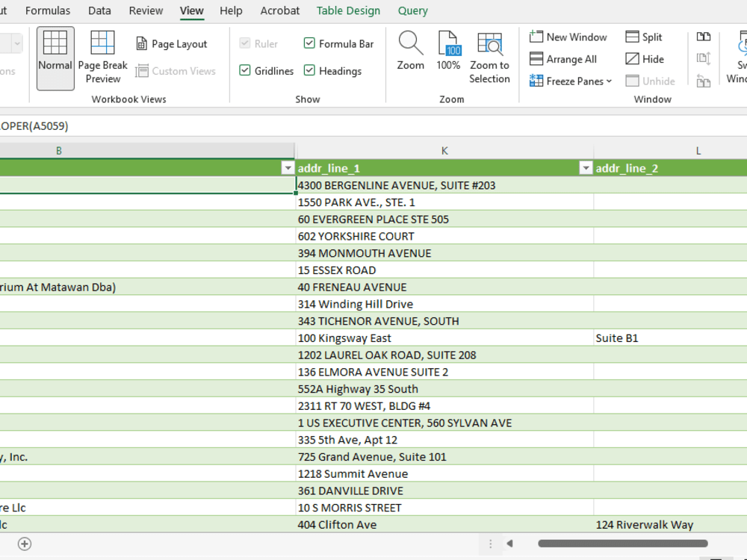Select cell 15 ESSEX ROAD
The width and height of the screenshot is (747, 560).
click(444, 270)
